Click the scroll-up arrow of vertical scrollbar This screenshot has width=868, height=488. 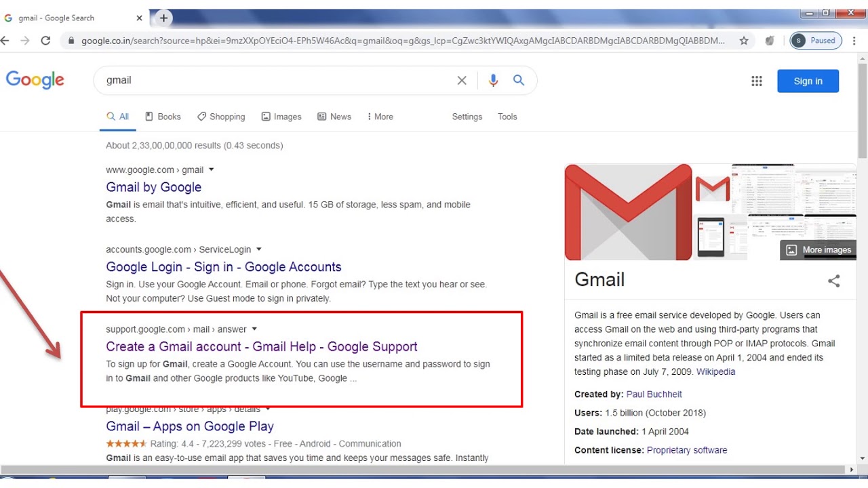tap(862, 59)
